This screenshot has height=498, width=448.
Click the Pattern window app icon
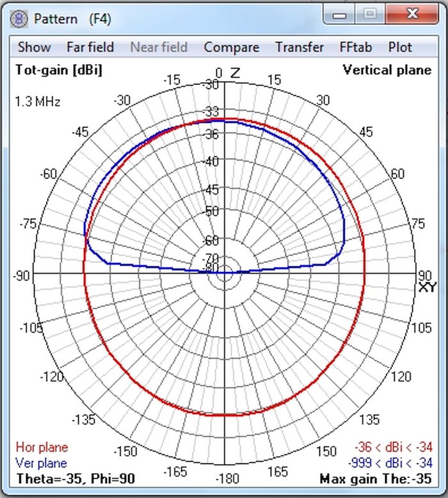coord(19,19)
